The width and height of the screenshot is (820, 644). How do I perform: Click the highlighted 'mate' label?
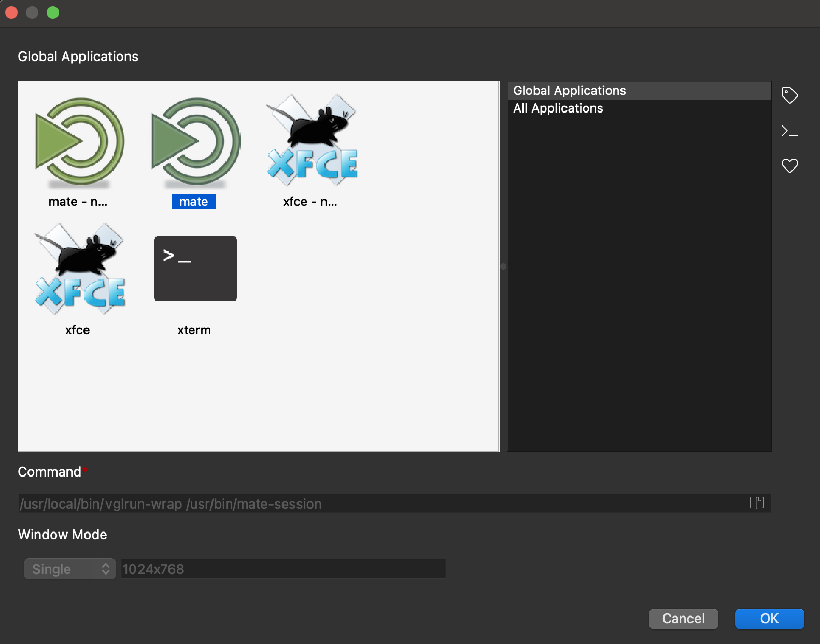click(x=194, y=202)
